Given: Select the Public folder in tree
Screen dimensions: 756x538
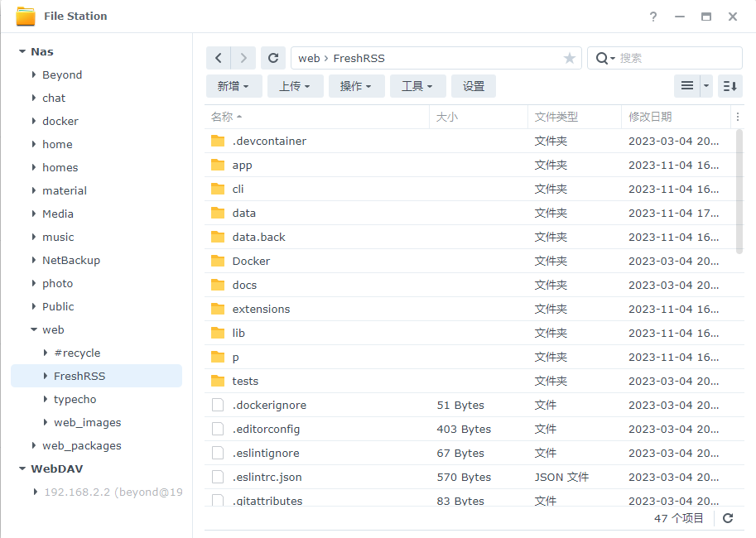Looking at the screenshot, I should pyautogui.click(x=58, y=306).
